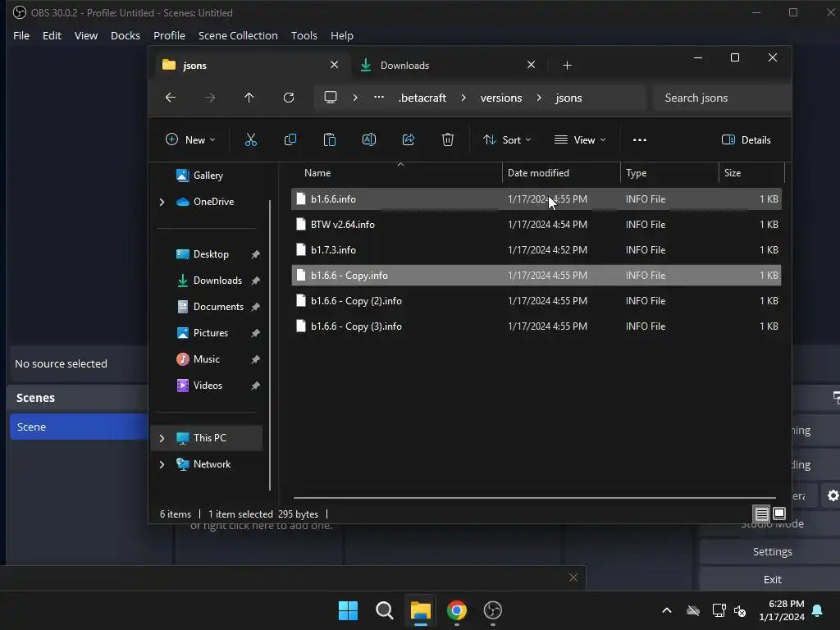
Task: Click the PC monitor icon in address bar
Action: click(331, 98)
